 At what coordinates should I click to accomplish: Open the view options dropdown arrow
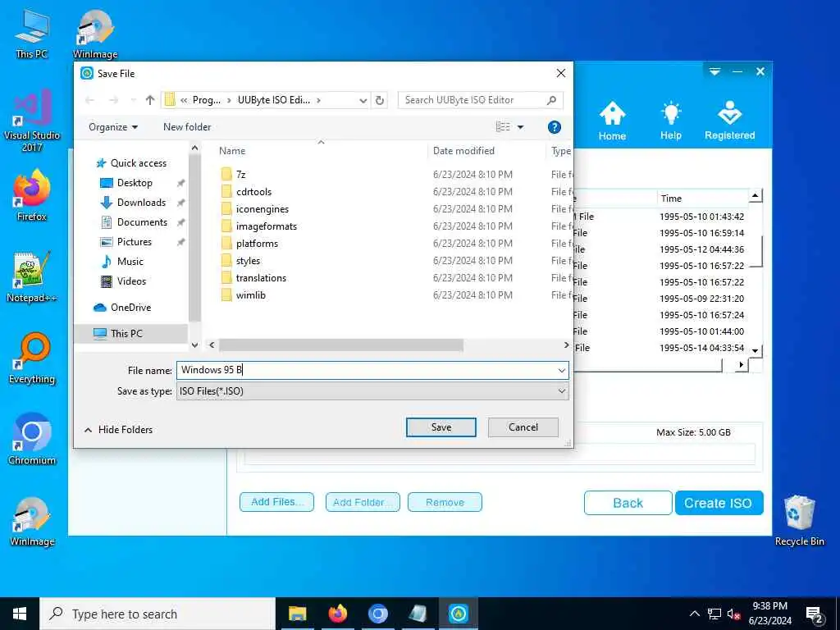click(520, 127)
